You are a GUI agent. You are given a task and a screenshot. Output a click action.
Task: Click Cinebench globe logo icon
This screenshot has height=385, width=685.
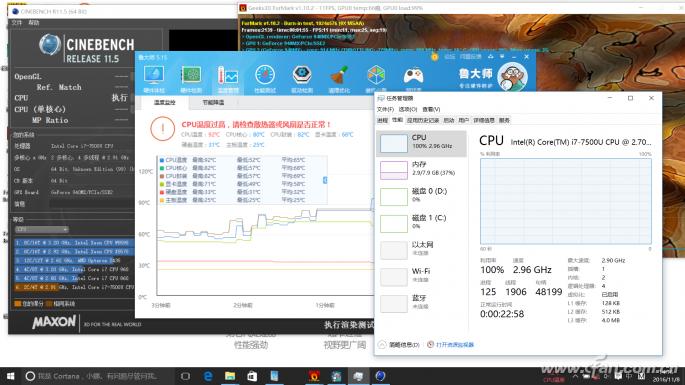(50, 45)
